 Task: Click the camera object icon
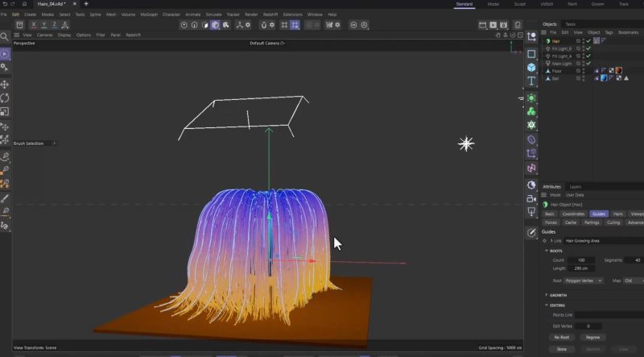531,199
